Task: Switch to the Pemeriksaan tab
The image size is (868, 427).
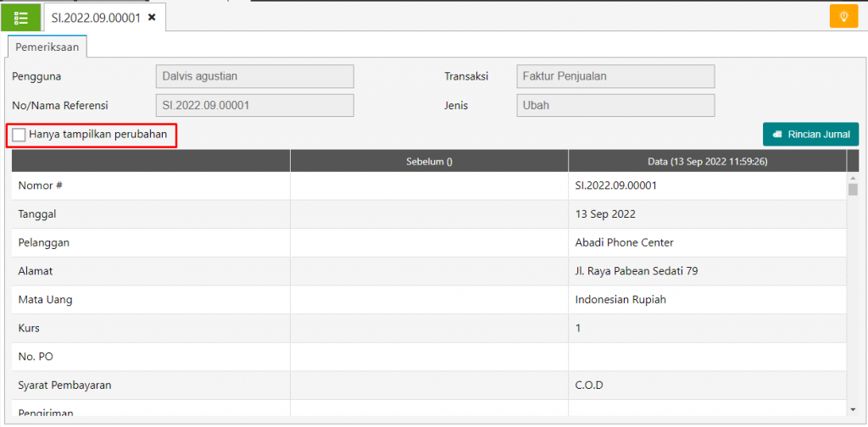Action: click(x=47, y=47)
